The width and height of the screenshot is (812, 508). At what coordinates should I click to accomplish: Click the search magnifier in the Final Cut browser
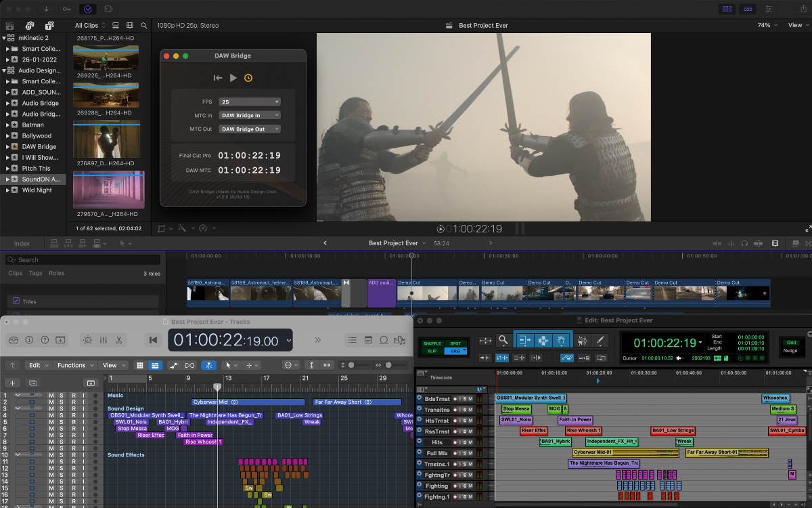click(144, 26)
